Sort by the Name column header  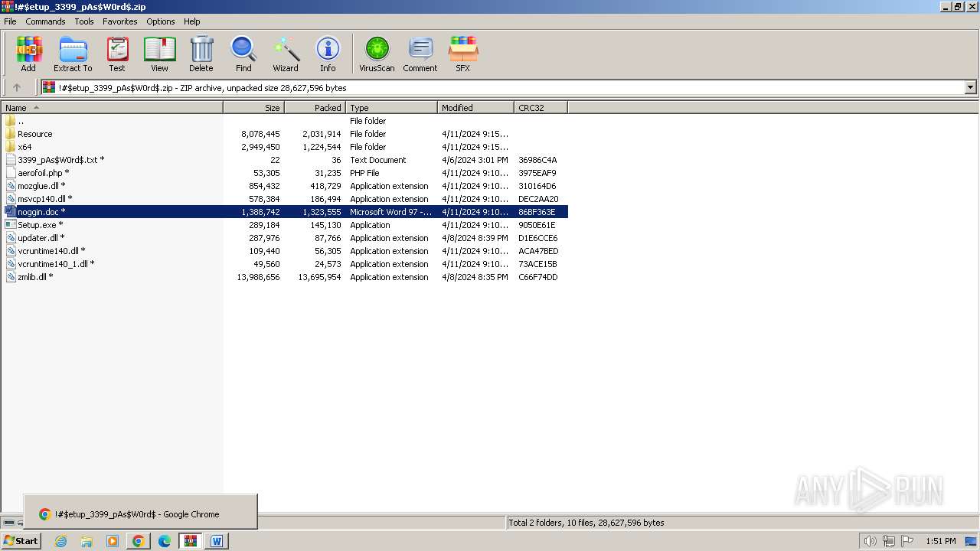click(112, 108)
